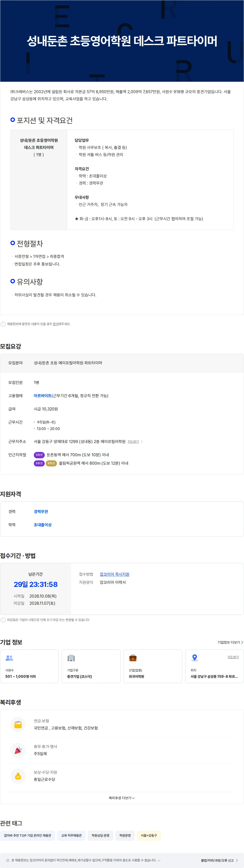This screenshot has width=244, height=868.
Task: Expand the copyright notice chevron at bottom
Action: [x=159, y=860]
